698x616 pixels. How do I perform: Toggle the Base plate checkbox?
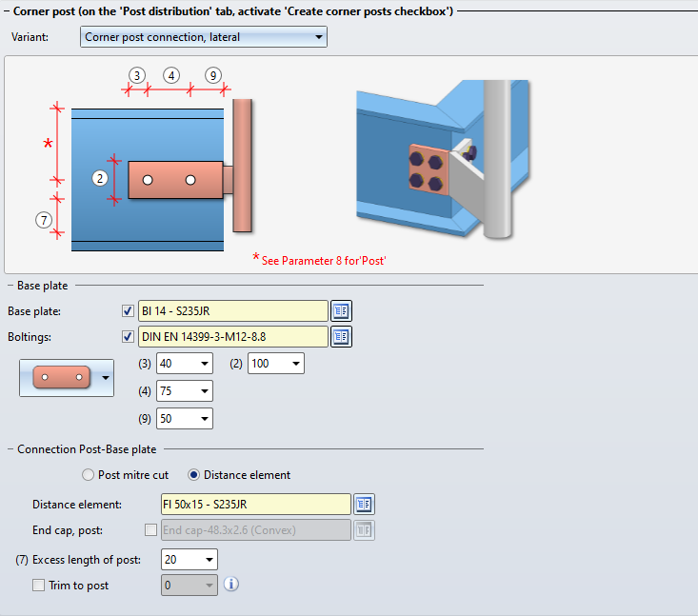click(x=128, y=310)
